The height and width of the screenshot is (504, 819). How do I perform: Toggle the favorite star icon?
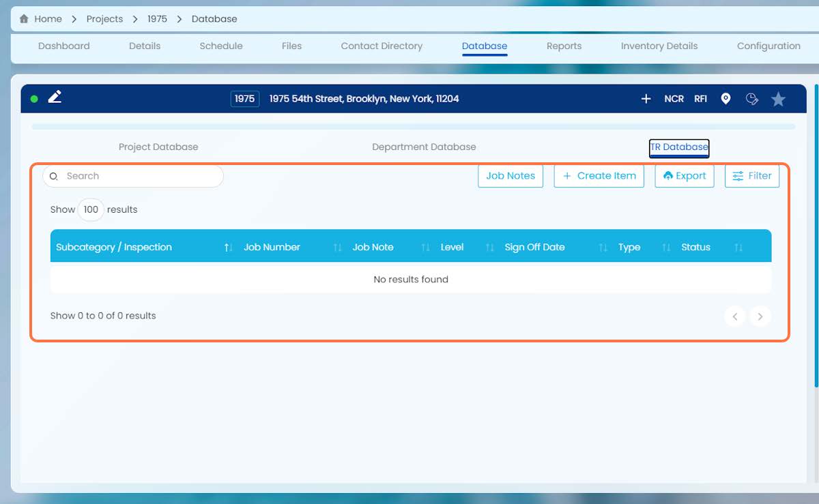778,100
